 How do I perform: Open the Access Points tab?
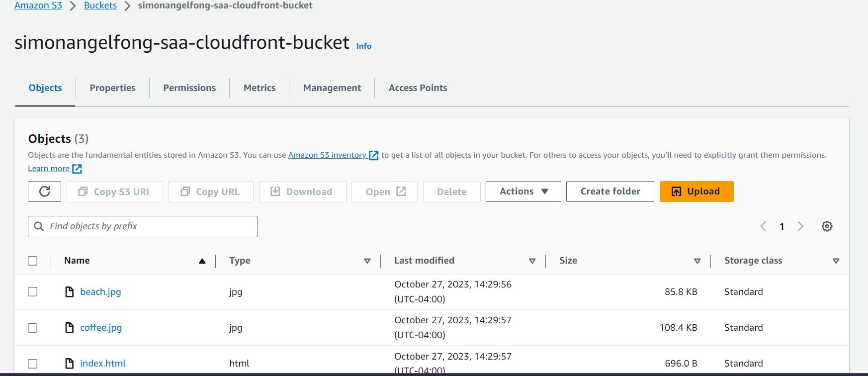[418, 88]
